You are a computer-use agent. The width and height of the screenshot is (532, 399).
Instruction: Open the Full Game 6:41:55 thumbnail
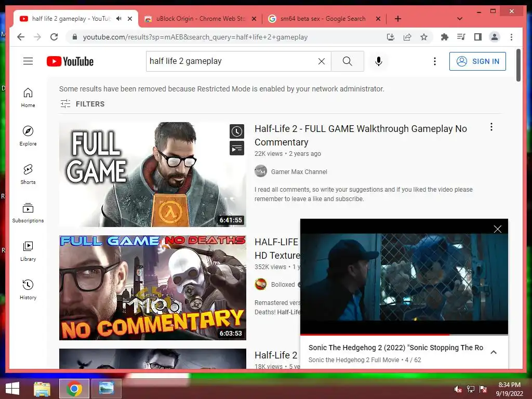(152, 175)
